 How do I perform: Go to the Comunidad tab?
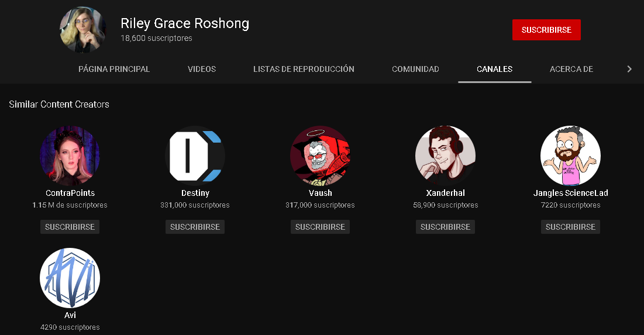click(415, 69)
